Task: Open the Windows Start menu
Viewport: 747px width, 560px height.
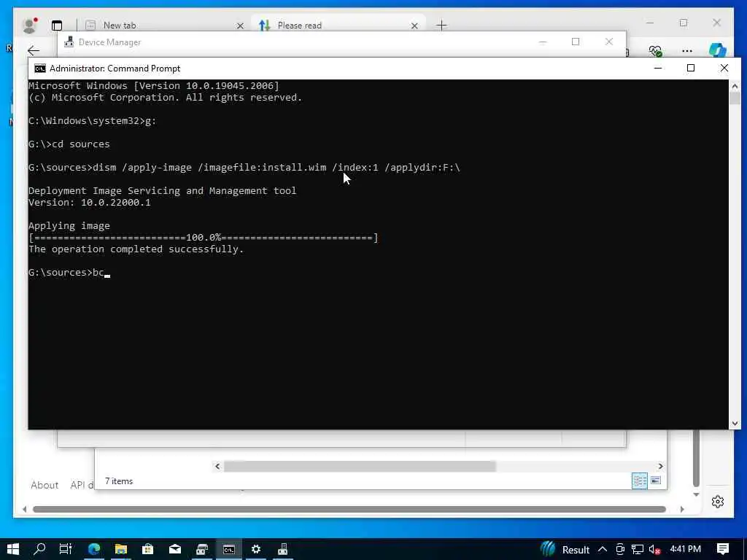Action: pyautogui.click(x=13, y=549)
